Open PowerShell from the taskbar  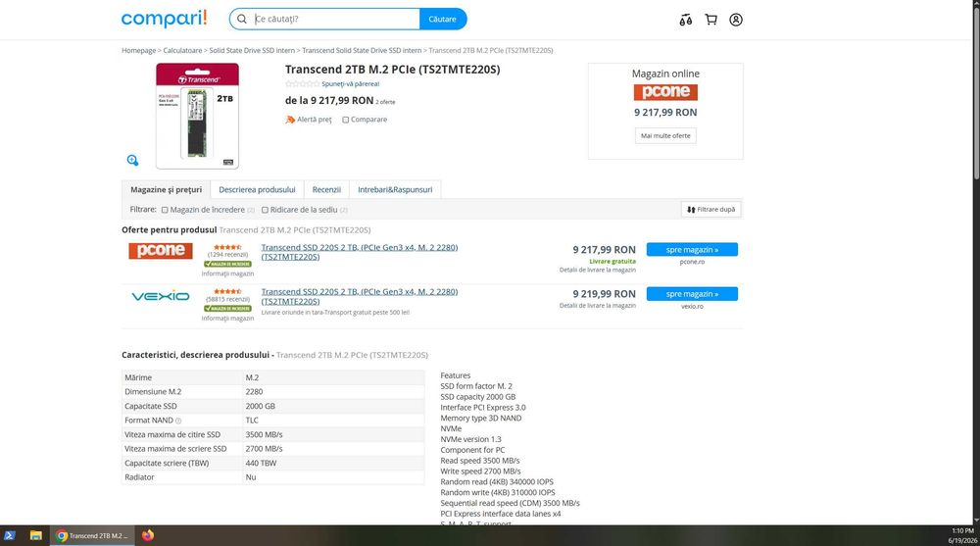pyautogui.click(x=10, y=535)
